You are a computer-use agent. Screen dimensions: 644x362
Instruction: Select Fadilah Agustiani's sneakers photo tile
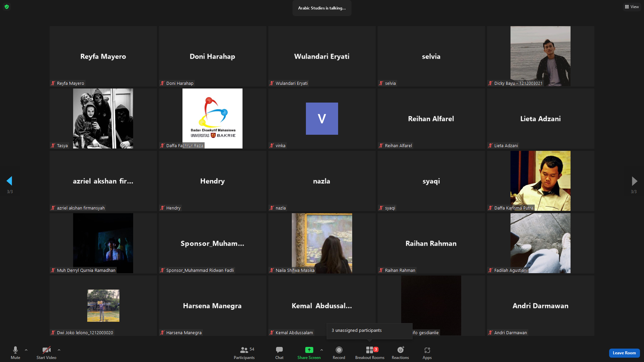540,243
